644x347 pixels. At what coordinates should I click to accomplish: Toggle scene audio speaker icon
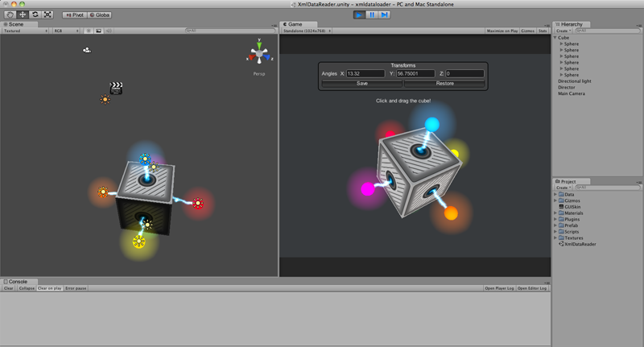(x=109, y=31)
